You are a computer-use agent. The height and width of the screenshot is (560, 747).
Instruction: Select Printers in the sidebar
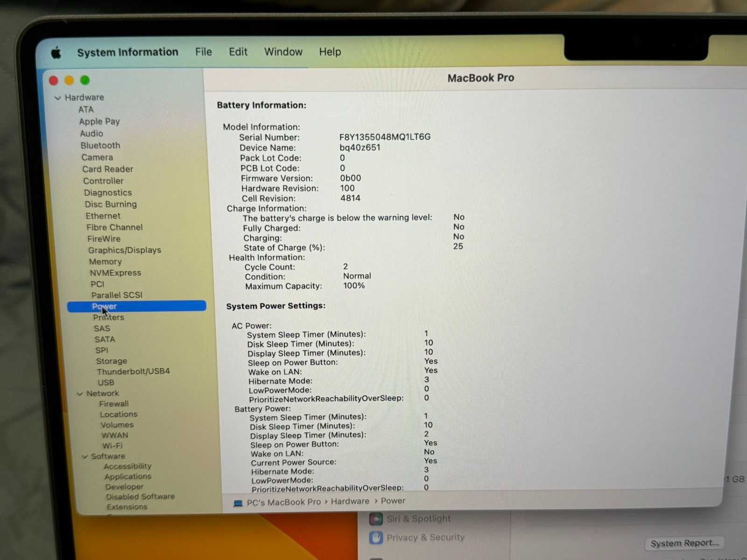108,317
